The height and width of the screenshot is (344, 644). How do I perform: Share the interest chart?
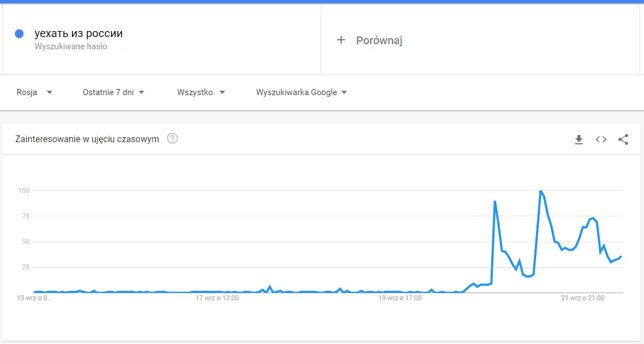point(623,139)
